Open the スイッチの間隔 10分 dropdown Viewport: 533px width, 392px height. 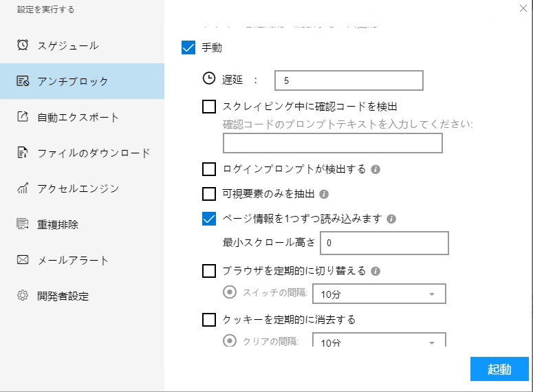pos(378,294)
